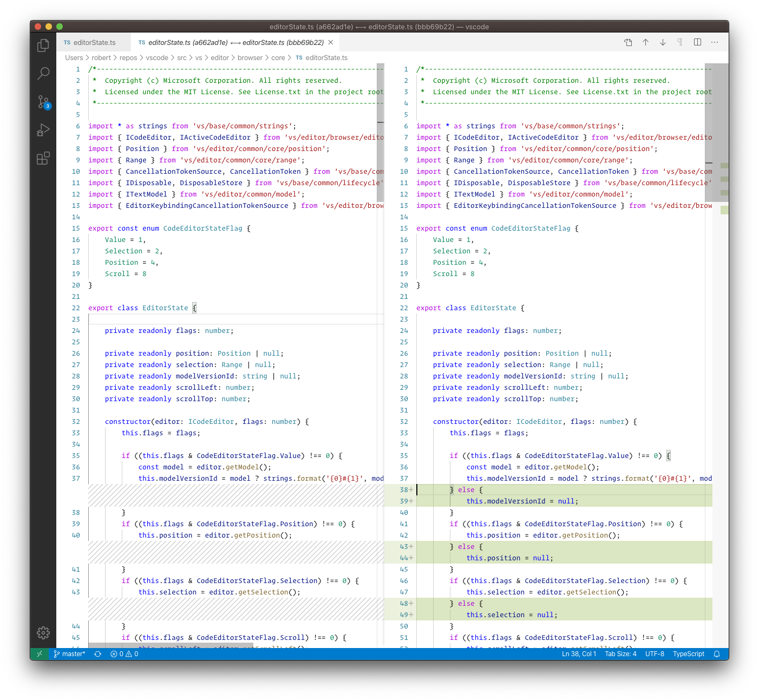Click 'private readonly scrollTop: number;' in right pane
This screenshot has height=700, width=759.
[506, 399]
